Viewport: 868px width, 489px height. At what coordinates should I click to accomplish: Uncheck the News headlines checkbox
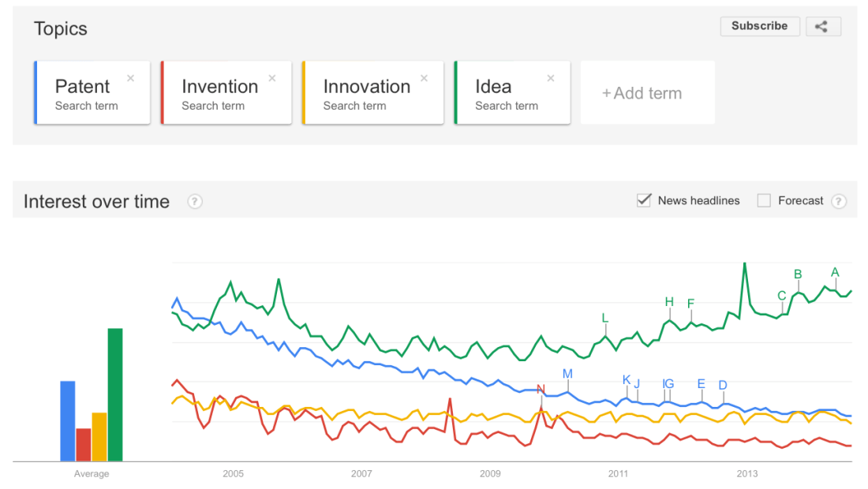coord(644,200)
